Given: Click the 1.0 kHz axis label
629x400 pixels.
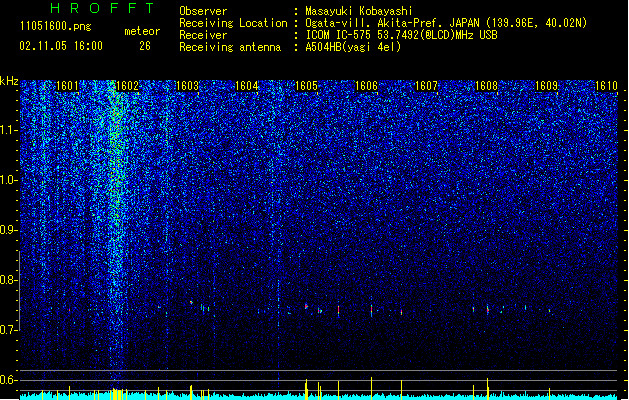Looking at the screenshot, I should (9, 180).
